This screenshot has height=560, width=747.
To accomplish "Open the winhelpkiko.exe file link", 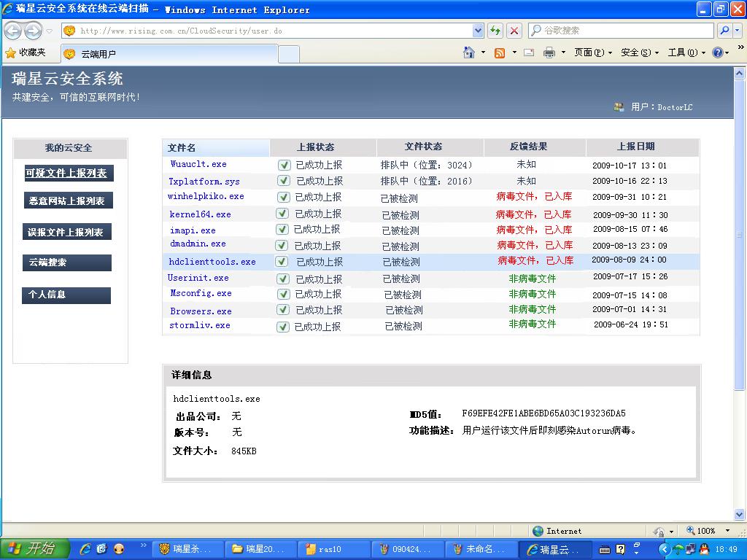I will 206,197.
